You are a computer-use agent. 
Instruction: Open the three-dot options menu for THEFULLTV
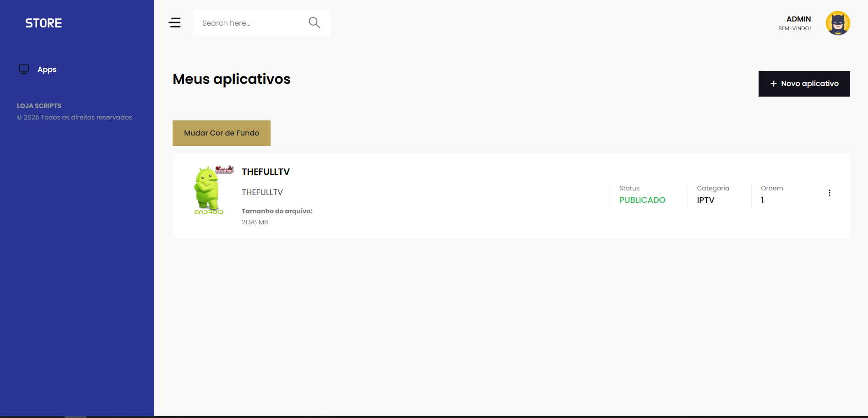click(x=829, y=193)
